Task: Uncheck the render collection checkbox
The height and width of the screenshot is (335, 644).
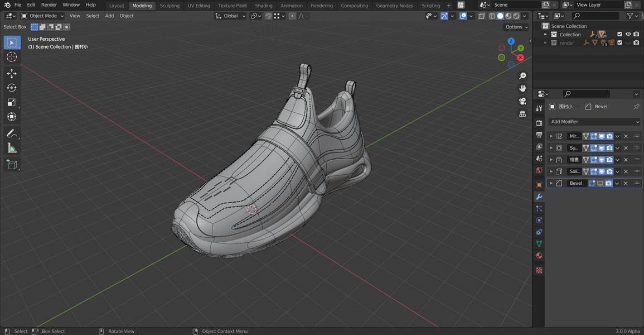Action: pyautogui.click(x=619, y=43)
